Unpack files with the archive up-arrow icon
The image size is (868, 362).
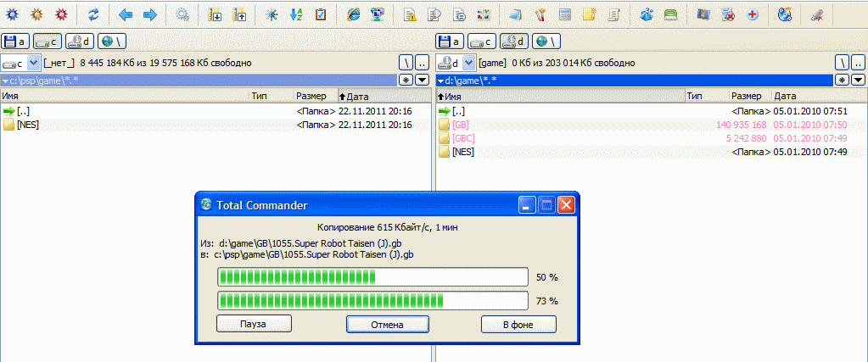point(239,14)
